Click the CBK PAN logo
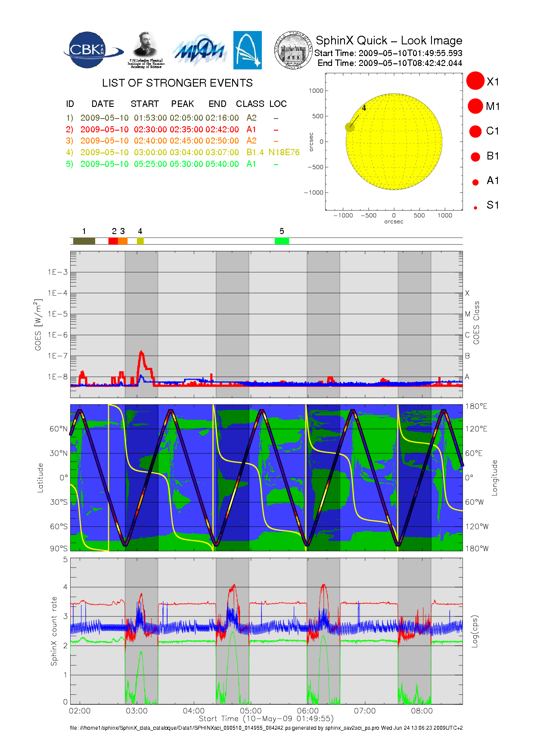The image size is (534, 756). pos(92,50)
